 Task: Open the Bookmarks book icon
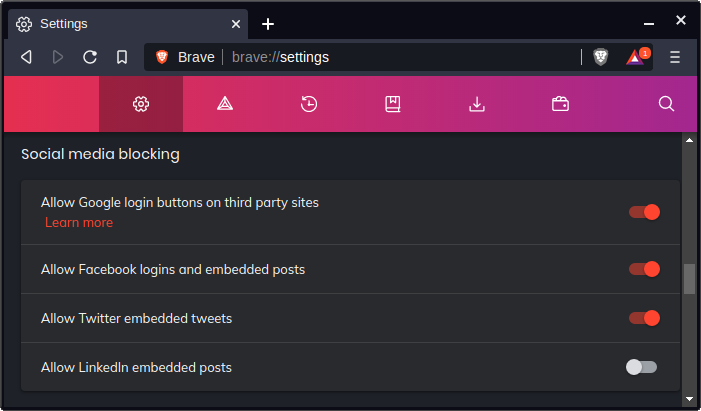[x=393, y=104]
